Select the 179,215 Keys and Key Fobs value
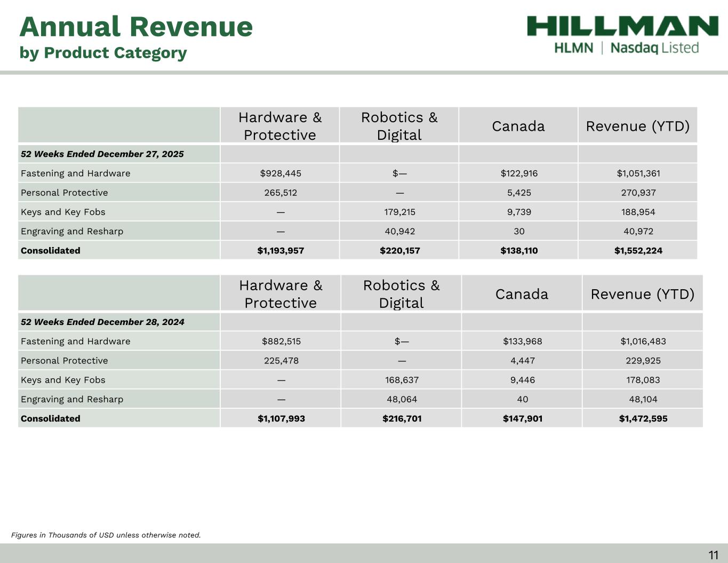The image size is (728, 563). (x=399, y=212)
